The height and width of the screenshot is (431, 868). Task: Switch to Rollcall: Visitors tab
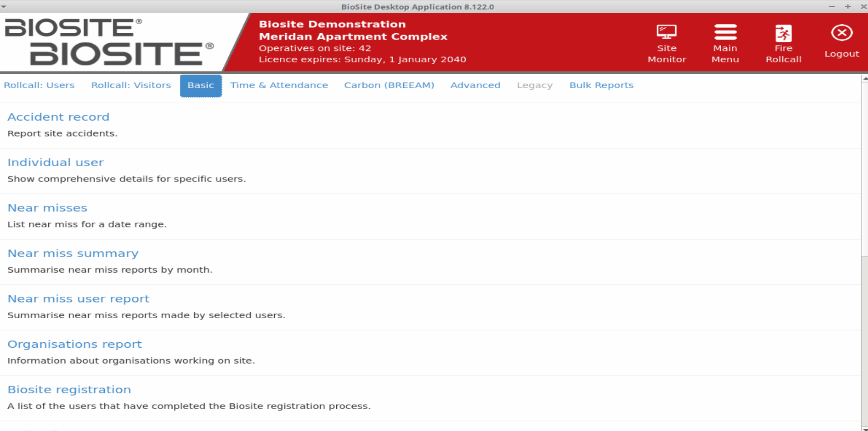coord(131,85)
